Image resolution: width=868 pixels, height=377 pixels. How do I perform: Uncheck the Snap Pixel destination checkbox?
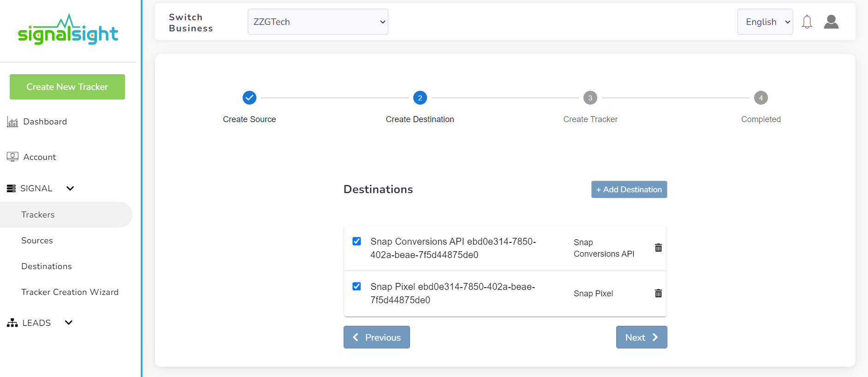[357, 286]
